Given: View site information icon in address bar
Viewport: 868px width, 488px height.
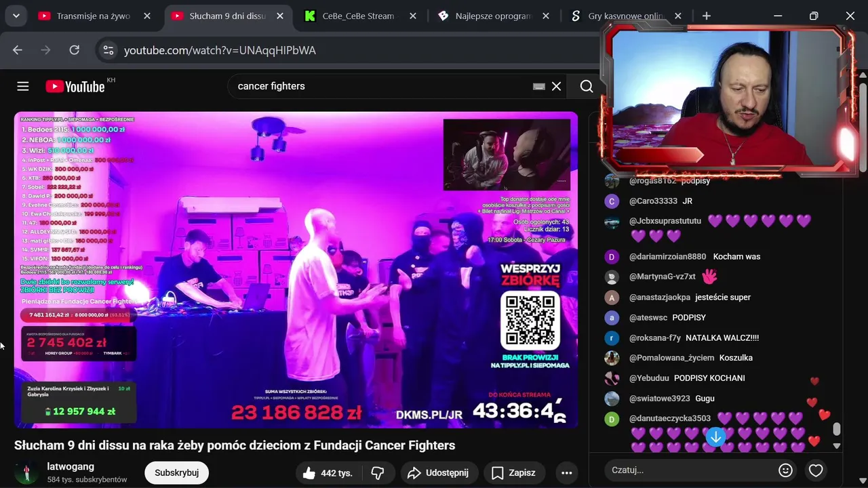Looking at the screenshot, I should point(108,50).
